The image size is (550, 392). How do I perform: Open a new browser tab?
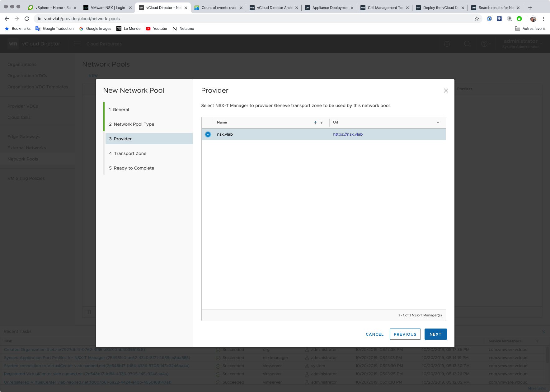[x=530, y=7]
